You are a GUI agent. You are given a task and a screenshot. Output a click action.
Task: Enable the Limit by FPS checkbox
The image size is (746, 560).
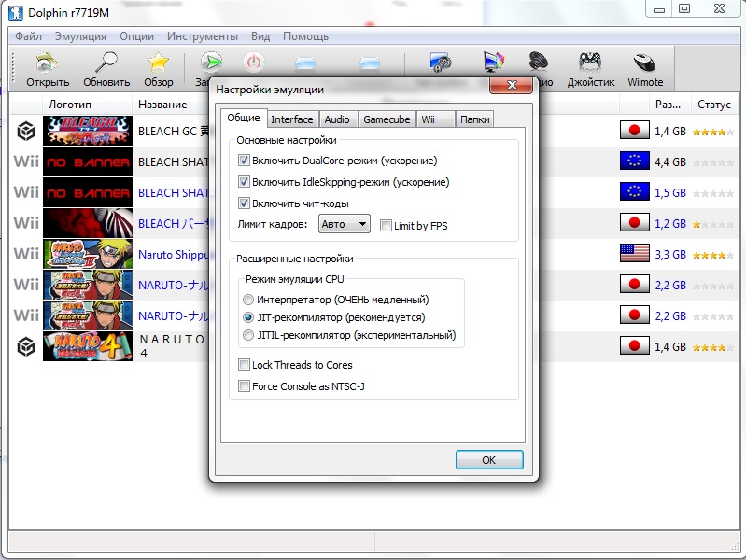[x=386, y=226]
